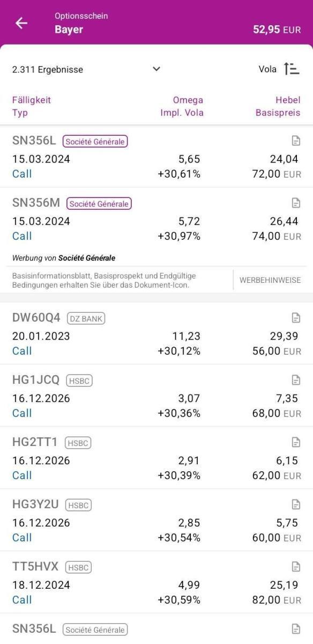
Task: Open the document icon for HG2TT1
Action: pyautogui.click(x=295, y=442)
